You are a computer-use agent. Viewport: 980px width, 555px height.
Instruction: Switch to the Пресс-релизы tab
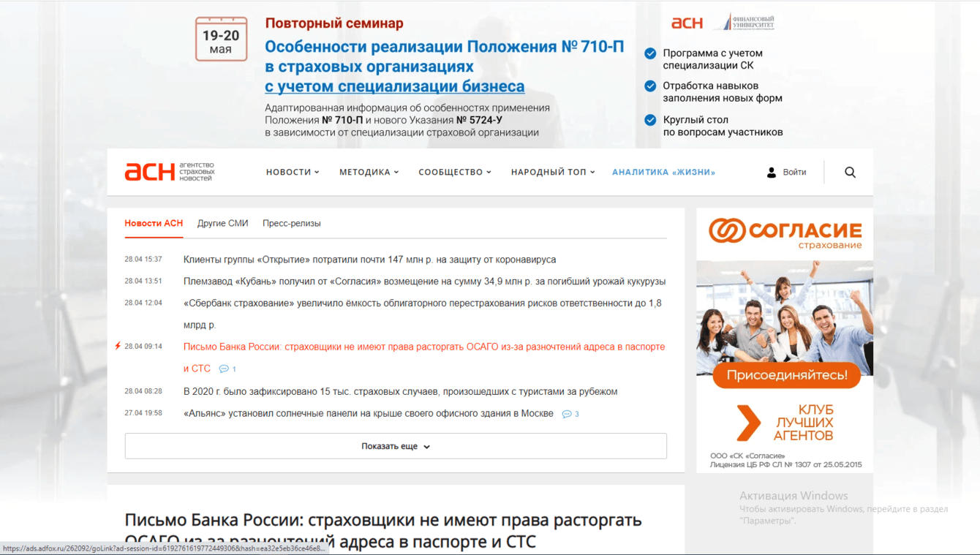click(x=291, y=223)
